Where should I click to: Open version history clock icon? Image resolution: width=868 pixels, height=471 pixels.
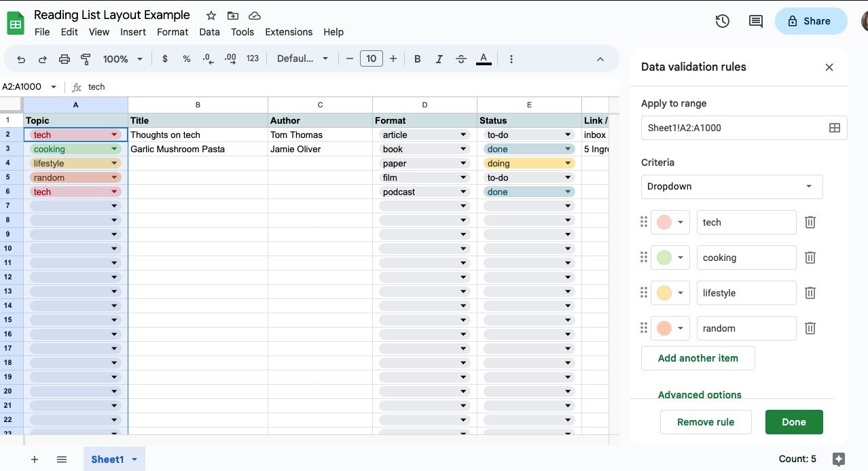[723, 21]
